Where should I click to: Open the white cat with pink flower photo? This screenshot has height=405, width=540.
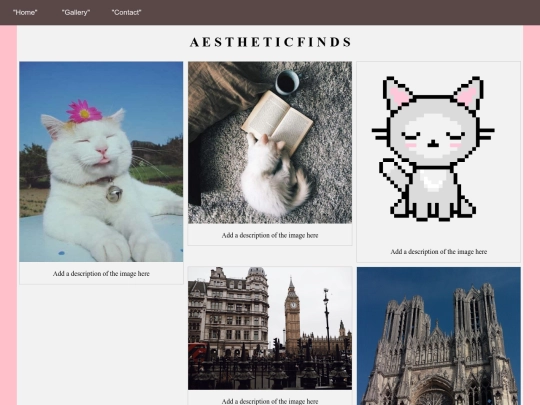(x=101, y=162)
